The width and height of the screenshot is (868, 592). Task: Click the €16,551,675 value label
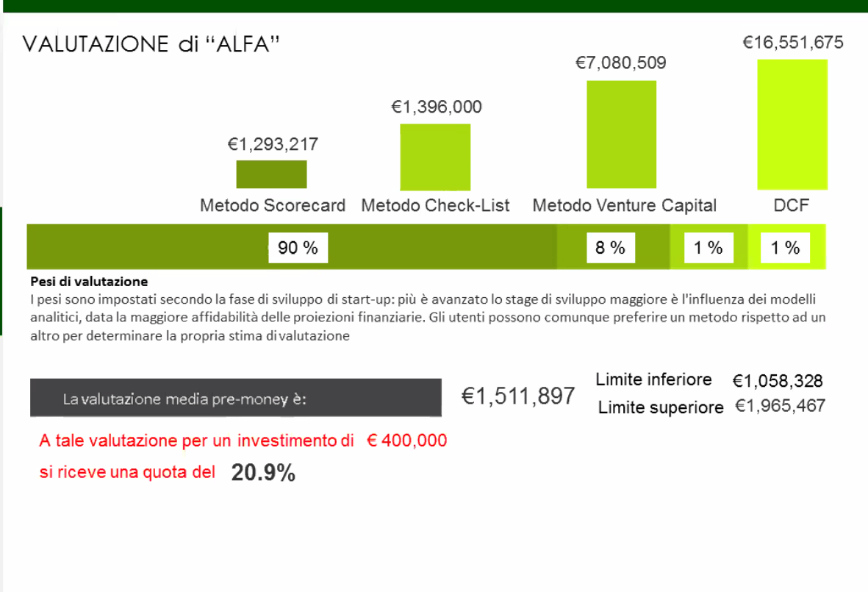[x=793, y=42]
